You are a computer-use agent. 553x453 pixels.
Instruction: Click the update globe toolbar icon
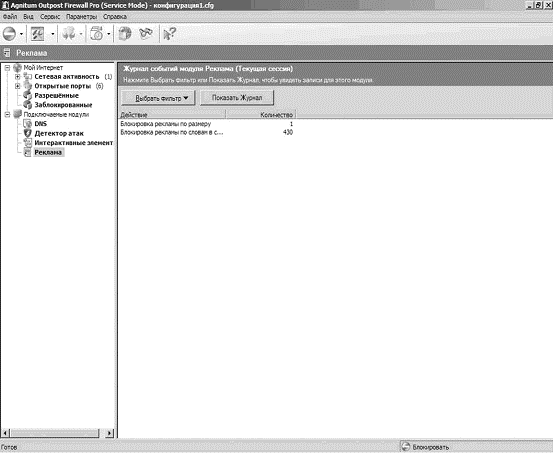(x=124, y=34)
